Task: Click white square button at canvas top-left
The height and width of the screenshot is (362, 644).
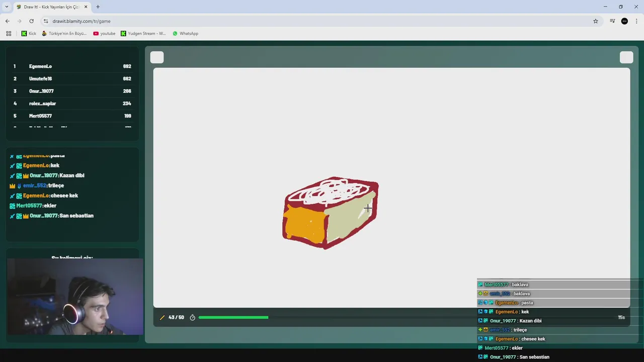Action: [x=157, y=57]
